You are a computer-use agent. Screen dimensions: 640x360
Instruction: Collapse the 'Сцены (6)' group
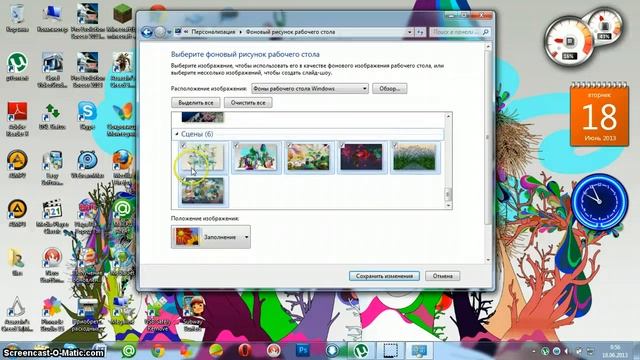[x=177, y=134]
